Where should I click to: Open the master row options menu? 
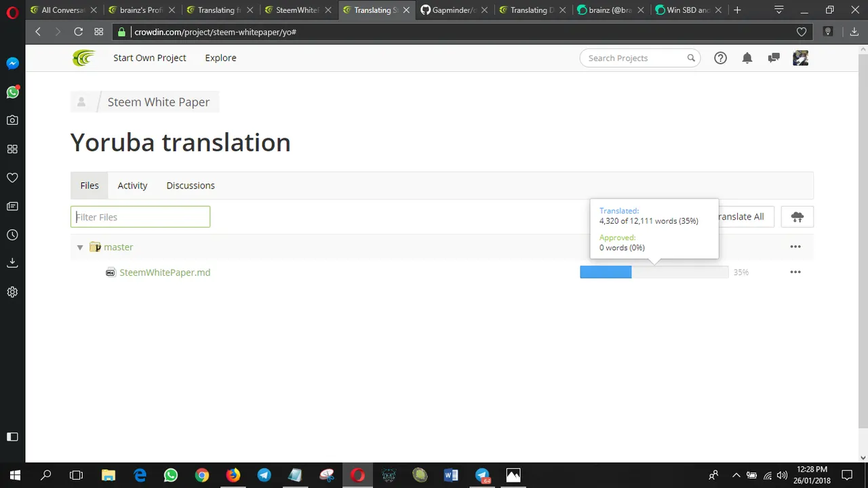[795, 247]
